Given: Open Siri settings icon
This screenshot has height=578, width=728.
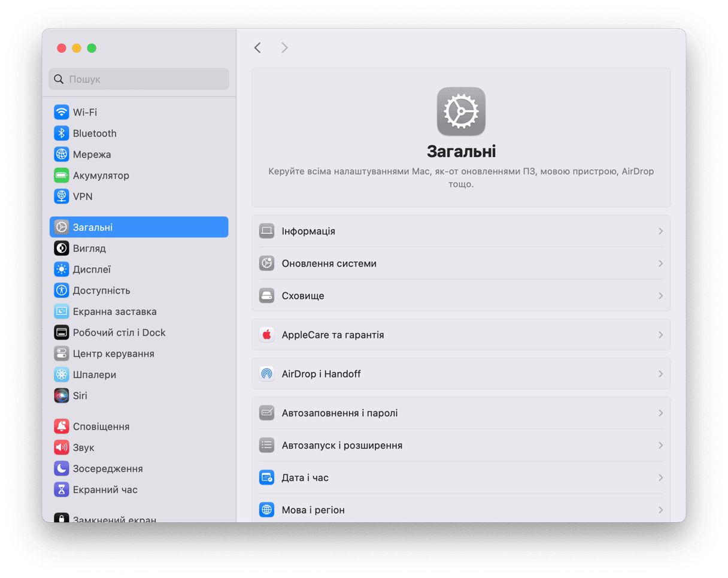Looking at the screenshot, I should 61,396.
